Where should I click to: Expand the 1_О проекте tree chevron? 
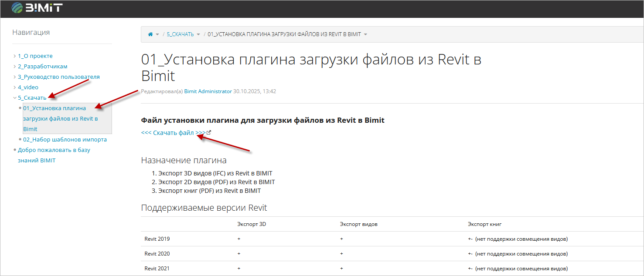(14, 56)
